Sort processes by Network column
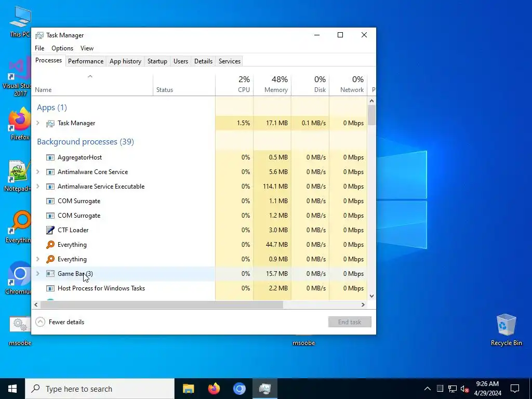Image resolution: width=532 pixels, height=399 pixels. point(348,85)
